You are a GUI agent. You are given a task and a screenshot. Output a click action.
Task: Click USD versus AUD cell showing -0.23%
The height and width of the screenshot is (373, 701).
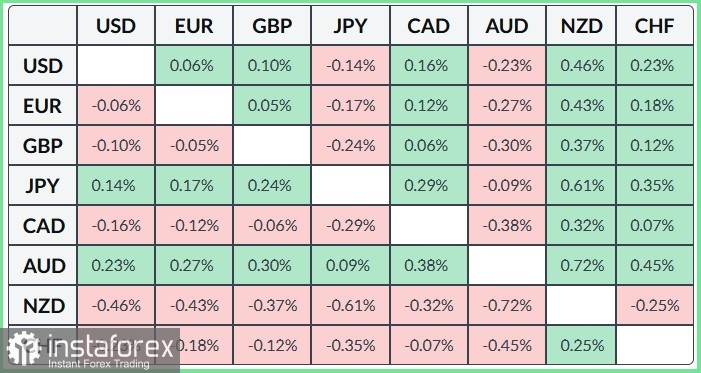click(507, 66)
